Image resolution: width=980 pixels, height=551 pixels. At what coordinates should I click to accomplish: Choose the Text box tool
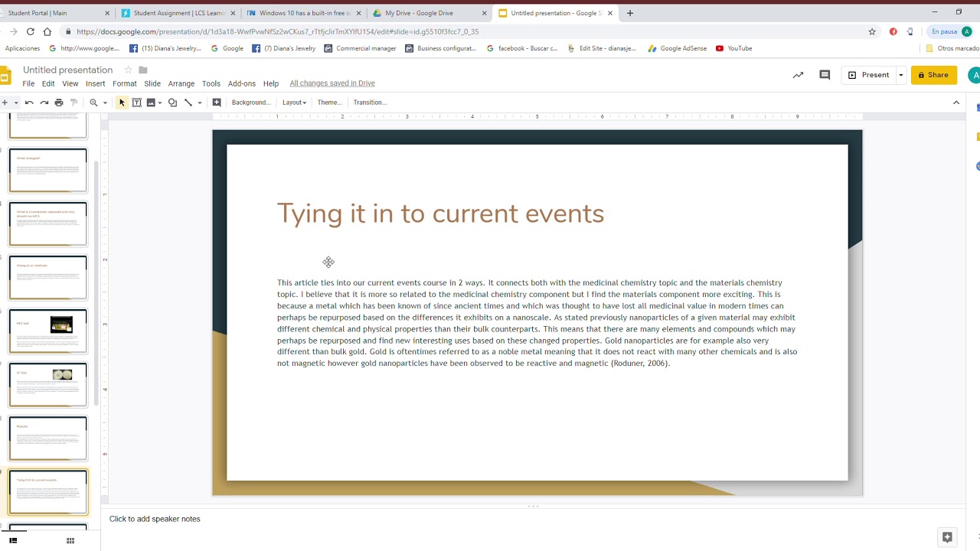[x=137, y=103]
